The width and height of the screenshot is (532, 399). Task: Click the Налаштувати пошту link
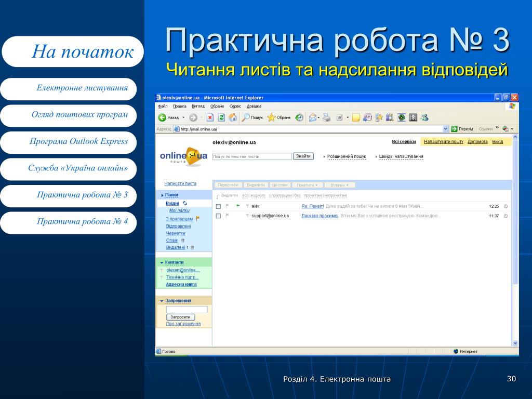(x=444, y=141)
